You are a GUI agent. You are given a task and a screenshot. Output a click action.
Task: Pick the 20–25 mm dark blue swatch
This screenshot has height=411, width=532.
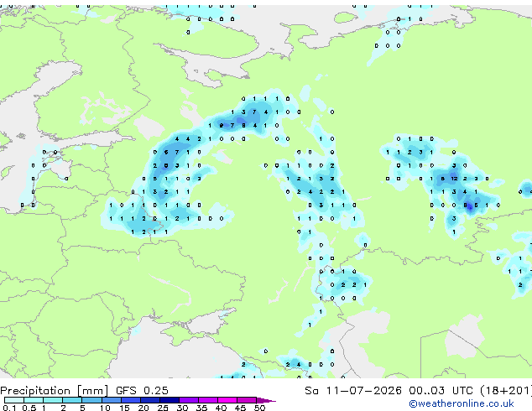(149, 400)
